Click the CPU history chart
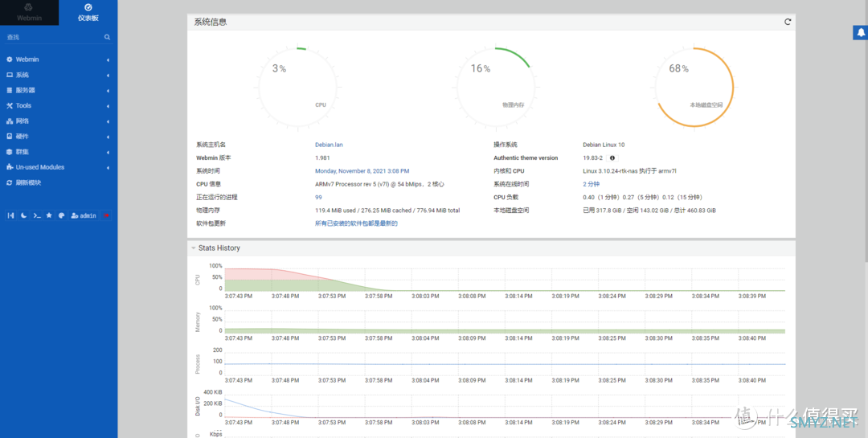This screenshot has width=868, height=438. click(x=504, y=279)
